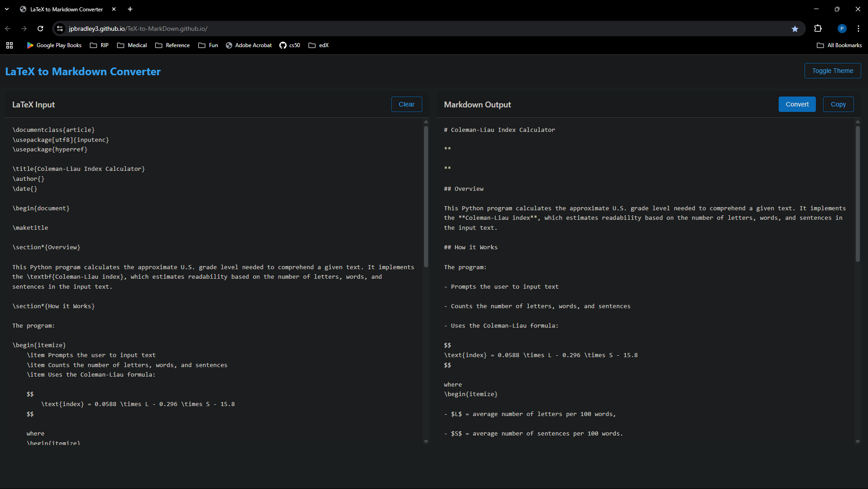Open All Bookmarks folder
The image size is (868, 489).
pos(839,45)
